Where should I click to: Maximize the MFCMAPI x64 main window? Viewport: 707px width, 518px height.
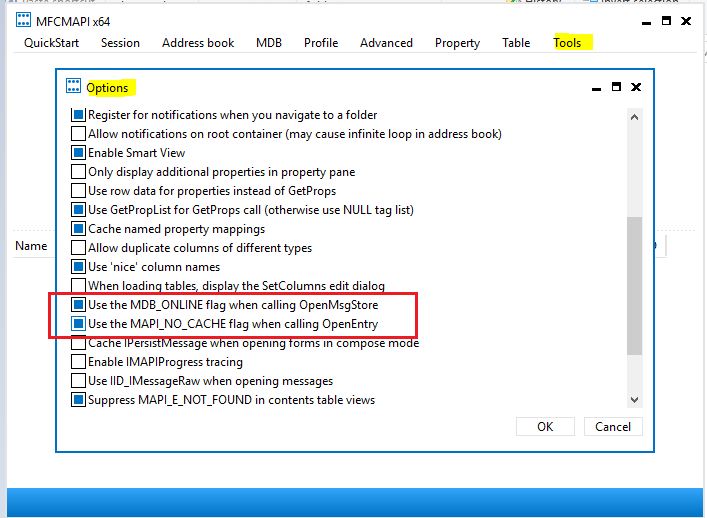(666, 21)
